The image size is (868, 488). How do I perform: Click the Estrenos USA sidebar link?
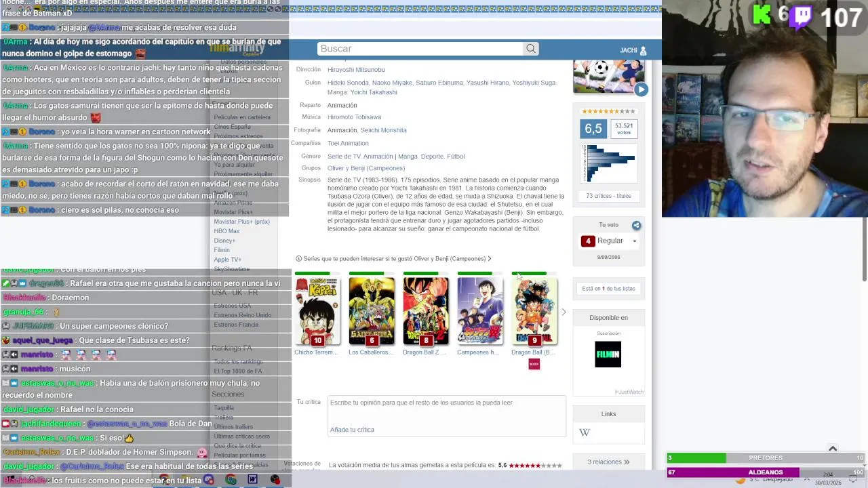[232, 306]
